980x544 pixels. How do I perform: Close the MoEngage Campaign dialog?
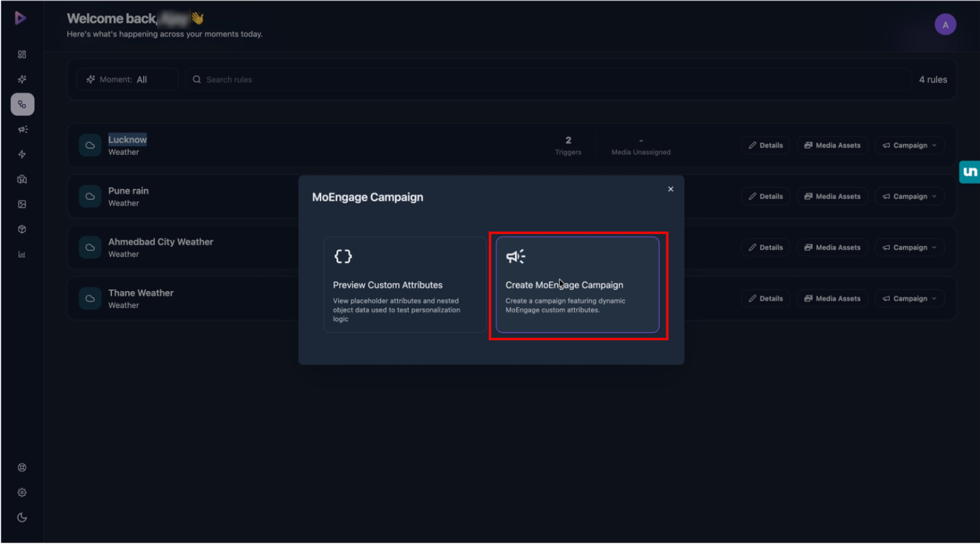point(670,189)
